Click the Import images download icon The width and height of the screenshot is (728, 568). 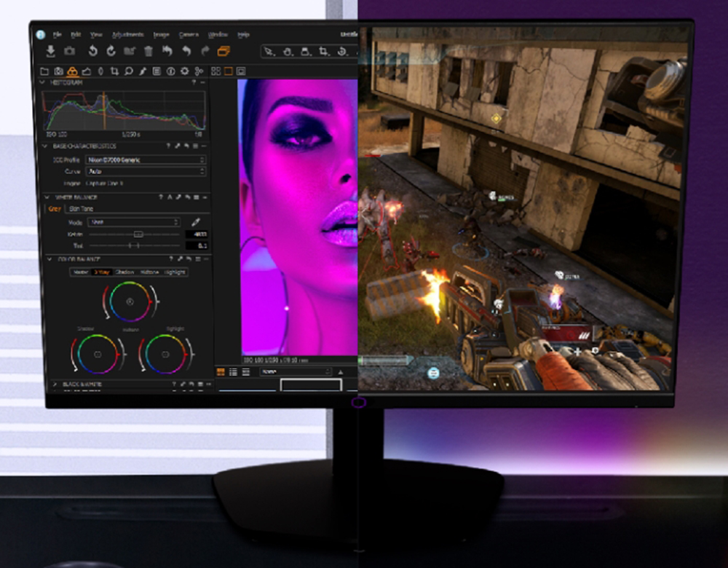tap(50, 51)
